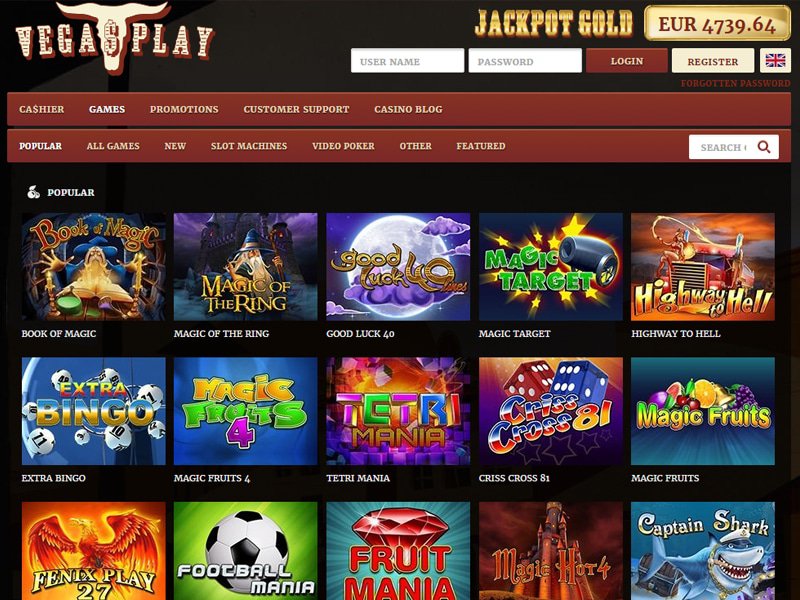Click the Login button
This screenshot has width=800, height=600.
pos(627,61)
